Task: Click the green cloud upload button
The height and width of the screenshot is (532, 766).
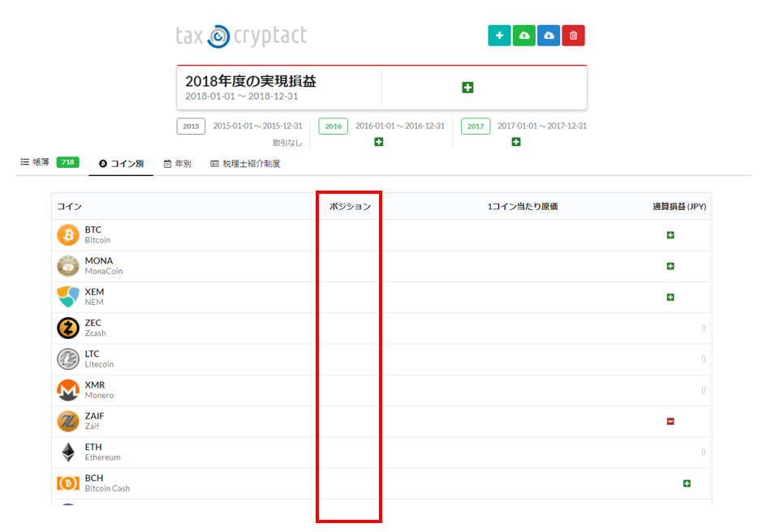Action: [x=524, y=36]
